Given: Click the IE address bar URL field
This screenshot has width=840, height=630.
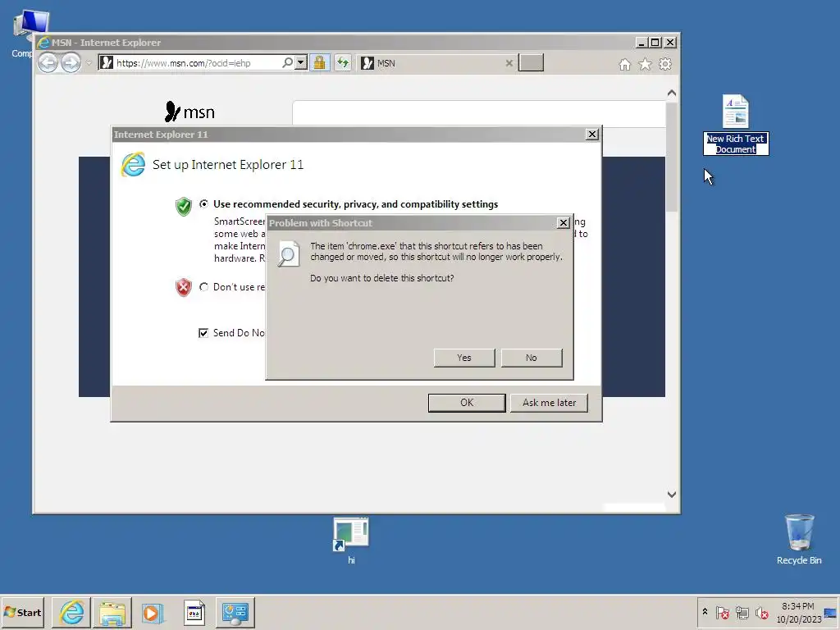Looking at the screenshot, I should [x=196, y=63].
